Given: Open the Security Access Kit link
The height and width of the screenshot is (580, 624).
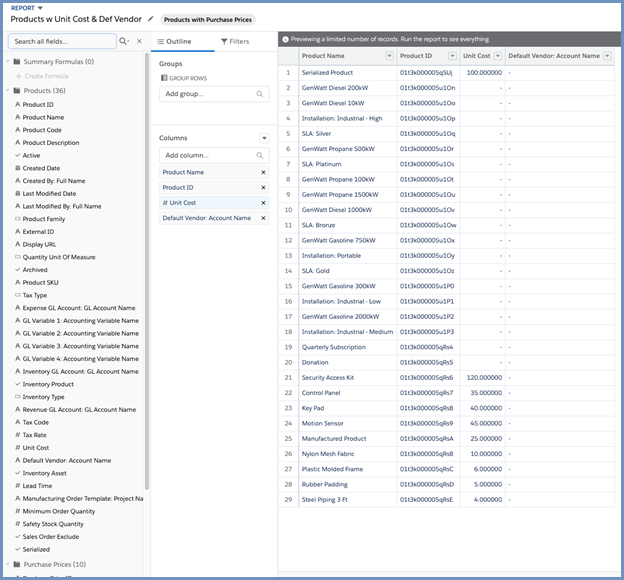Looking at the screenshot, I should (328, 378).
